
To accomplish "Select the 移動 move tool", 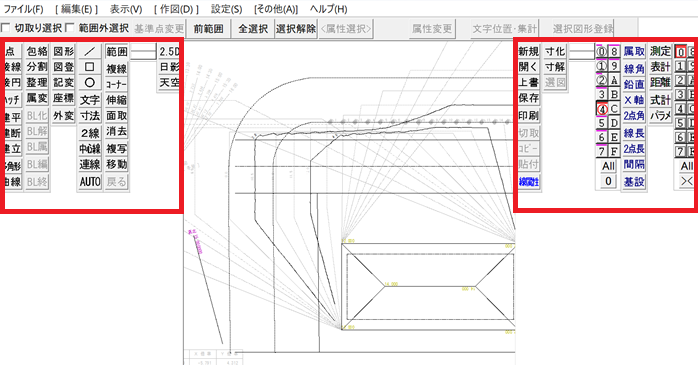I will click(x=117, y=165).
